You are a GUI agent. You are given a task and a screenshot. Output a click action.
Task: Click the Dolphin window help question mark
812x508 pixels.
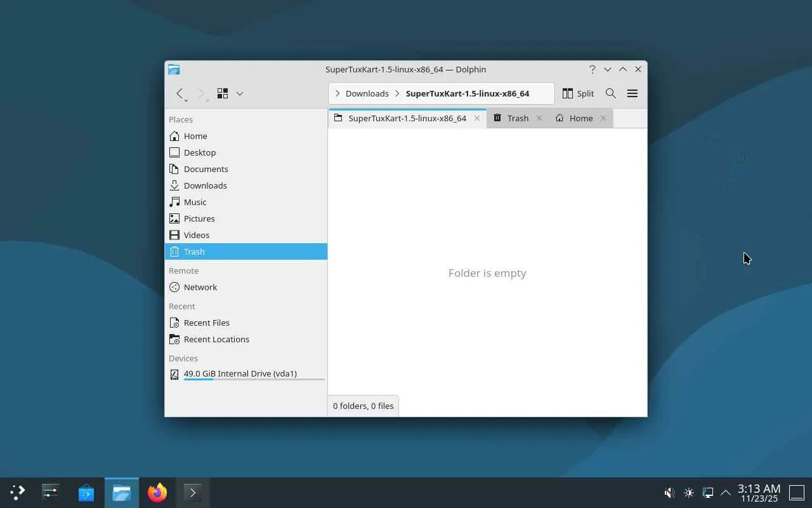coord(593,69)
